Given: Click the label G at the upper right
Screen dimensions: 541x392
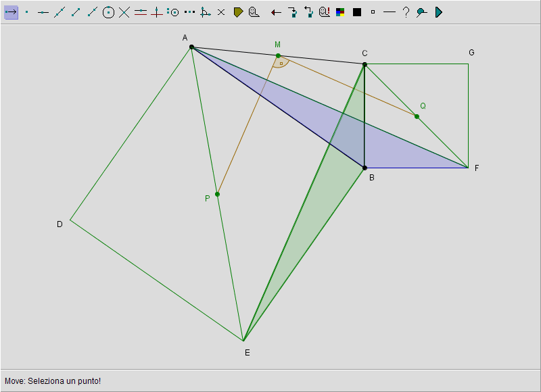Looking at the screenshot, I should 471,53.
